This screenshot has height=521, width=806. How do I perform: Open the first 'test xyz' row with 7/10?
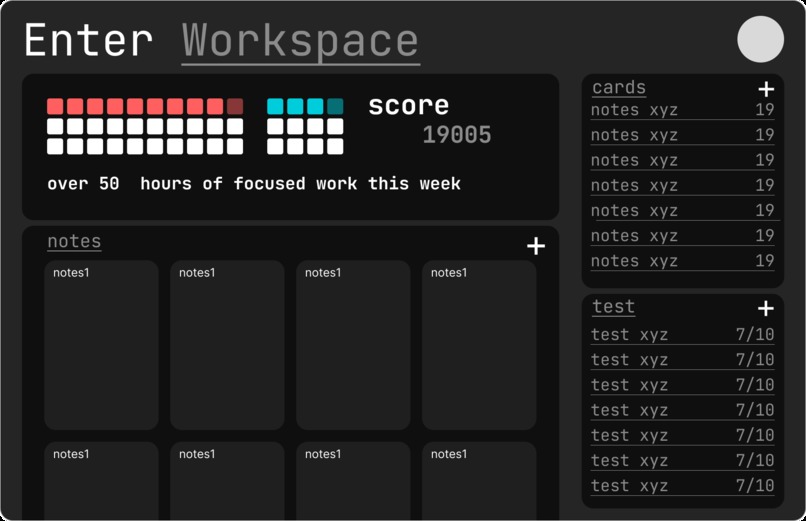[683, 334]
